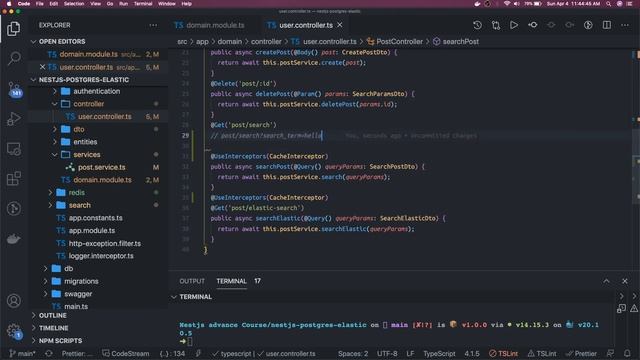Open Accounts menu in activity bar
The image size is (640, 360).
(x=14, y=301)
